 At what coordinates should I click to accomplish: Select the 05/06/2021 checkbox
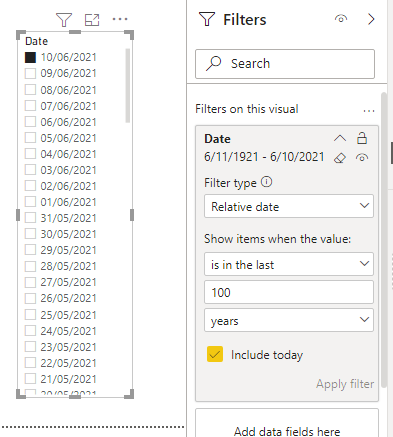click(30, 138)
